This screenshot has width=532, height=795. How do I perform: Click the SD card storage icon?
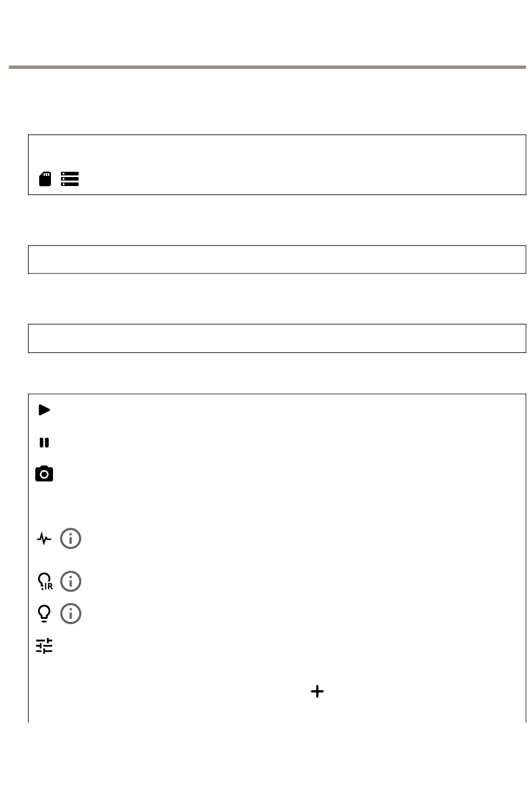tap(45, 179)
